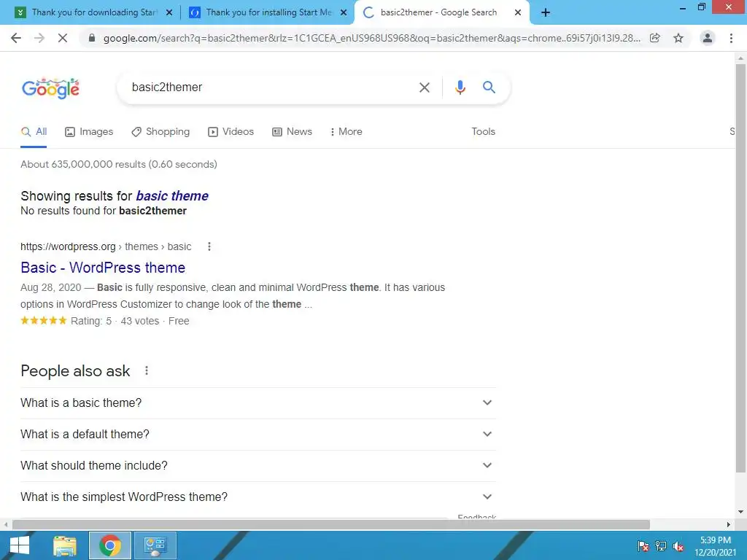This screenshot has height=560, width=747.
Task: Click the padlock site info icon
Action: pos(92,38)
